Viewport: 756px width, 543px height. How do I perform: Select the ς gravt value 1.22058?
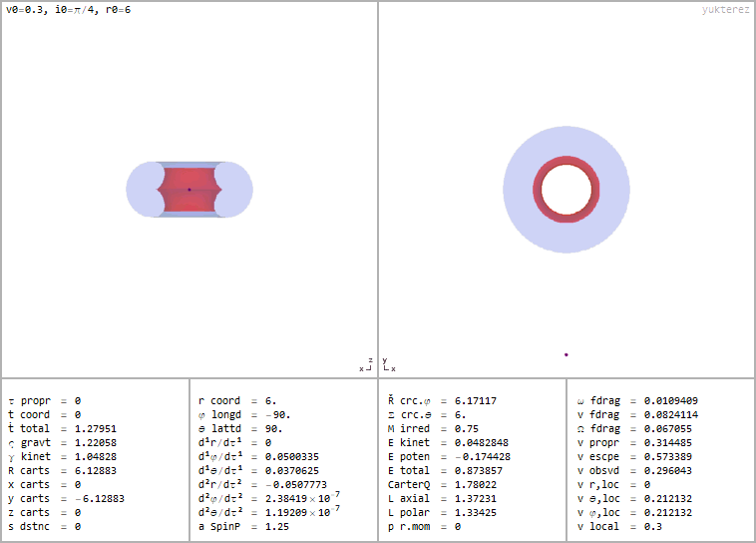(96, 442)
